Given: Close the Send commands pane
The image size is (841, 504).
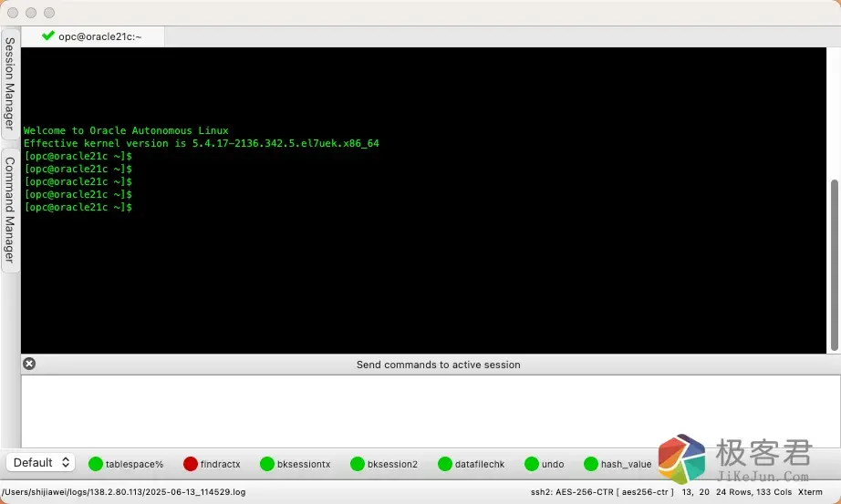Looking at the screenshot, I should (x=29, y=364).
